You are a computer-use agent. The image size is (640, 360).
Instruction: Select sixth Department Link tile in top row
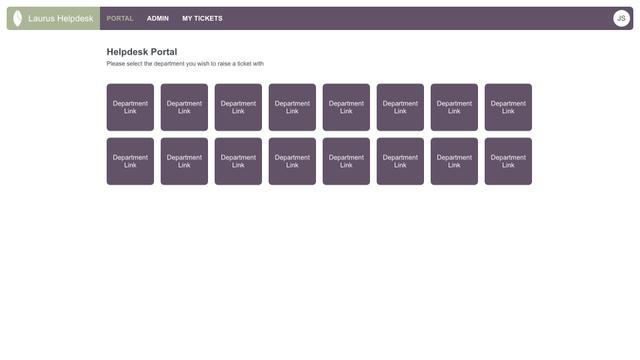click(x=400, y=107)
